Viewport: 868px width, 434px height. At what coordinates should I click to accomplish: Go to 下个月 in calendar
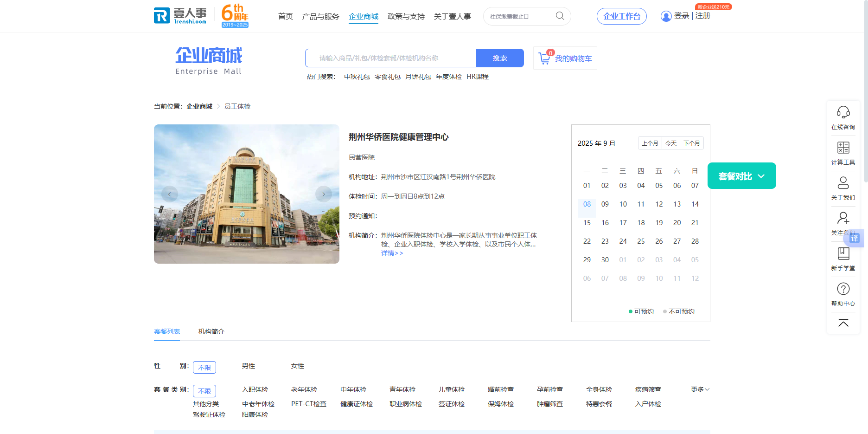click(x=692, y=143)
